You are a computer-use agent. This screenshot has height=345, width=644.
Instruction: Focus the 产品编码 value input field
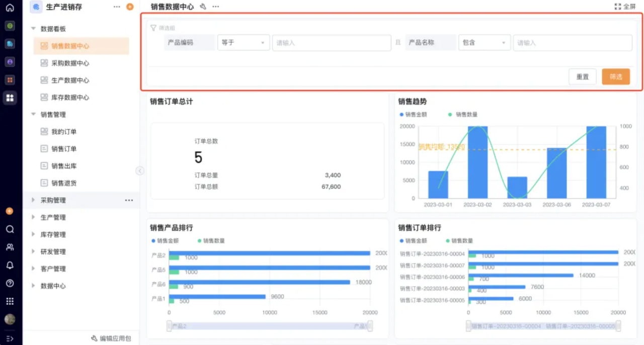pyautogui.click(x=332, y=43)
